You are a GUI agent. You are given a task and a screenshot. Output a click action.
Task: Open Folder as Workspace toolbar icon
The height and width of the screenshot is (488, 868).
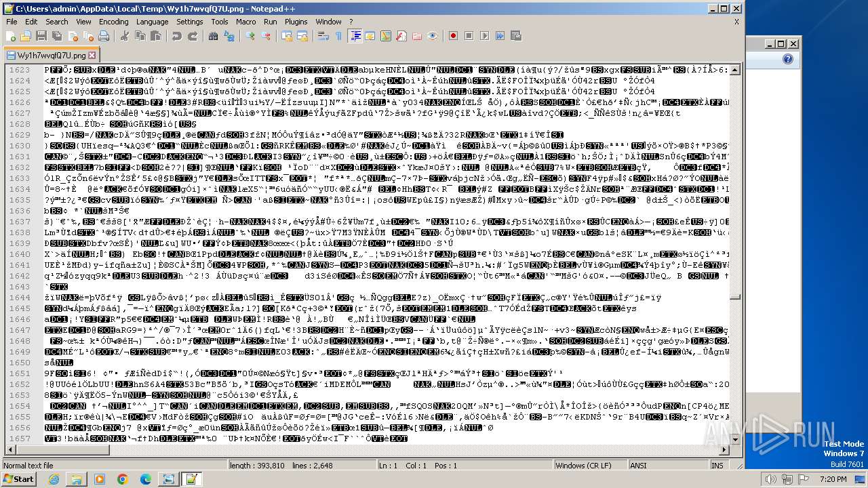(x=416, y=36)
